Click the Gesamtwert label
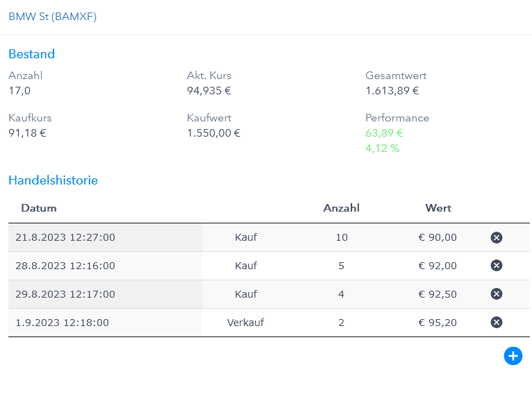The width and height of the screenshot is (532, 401). (x=396, y=75)
